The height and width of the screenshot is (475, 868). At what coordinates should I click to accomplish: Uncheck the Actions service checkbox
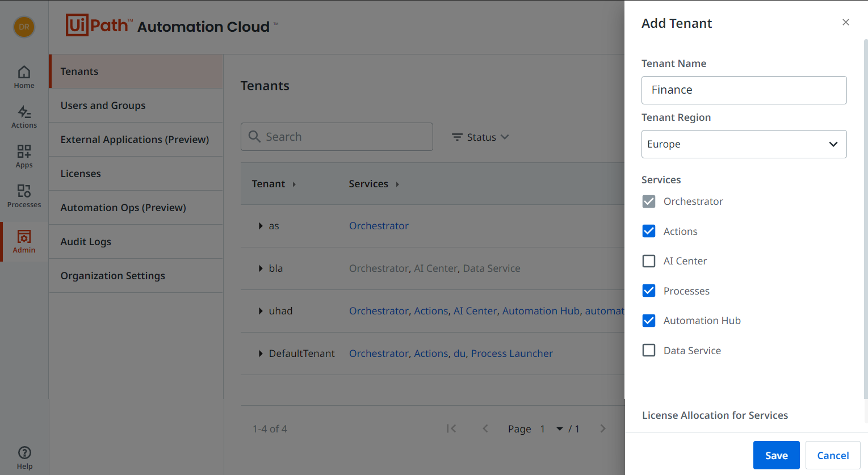pos(649,231)
